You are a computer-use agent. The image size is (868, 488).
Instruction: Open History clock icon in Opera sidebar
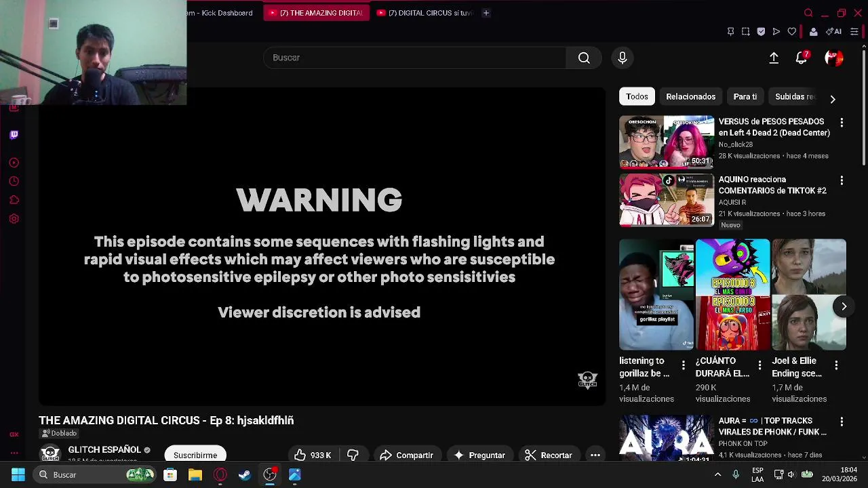click(x=14, y=181)
